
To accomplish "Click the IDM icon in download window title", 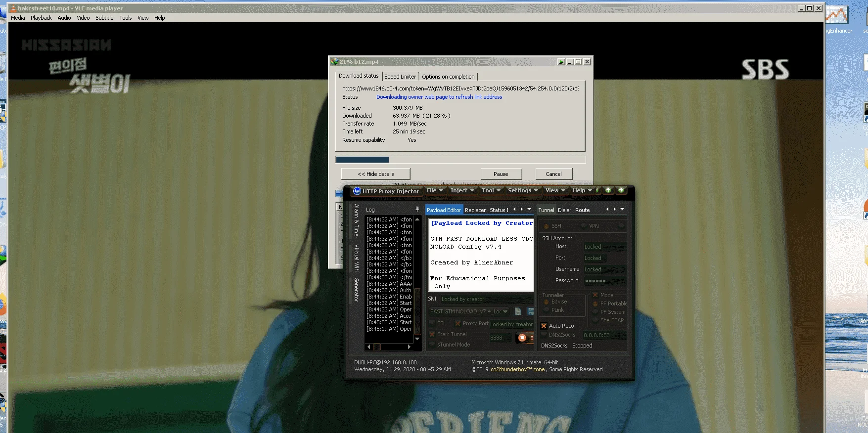I will click(335, 62).
